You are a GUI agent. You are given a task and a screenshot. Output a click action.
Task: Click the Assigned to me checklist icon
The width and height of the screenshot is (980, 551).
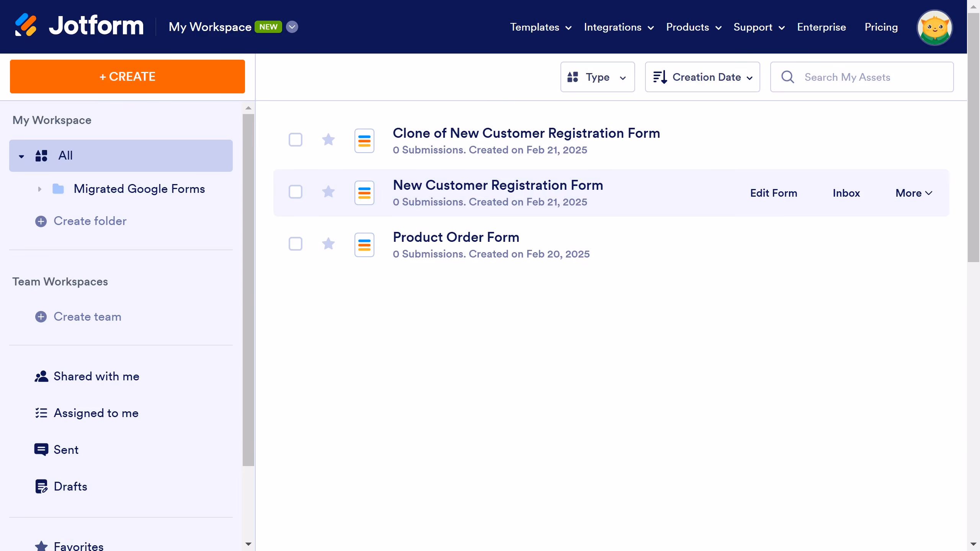pos(41,413)
